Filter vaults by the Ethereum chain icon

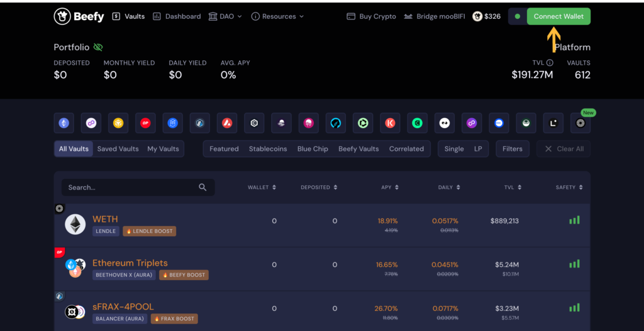point(64,123)
